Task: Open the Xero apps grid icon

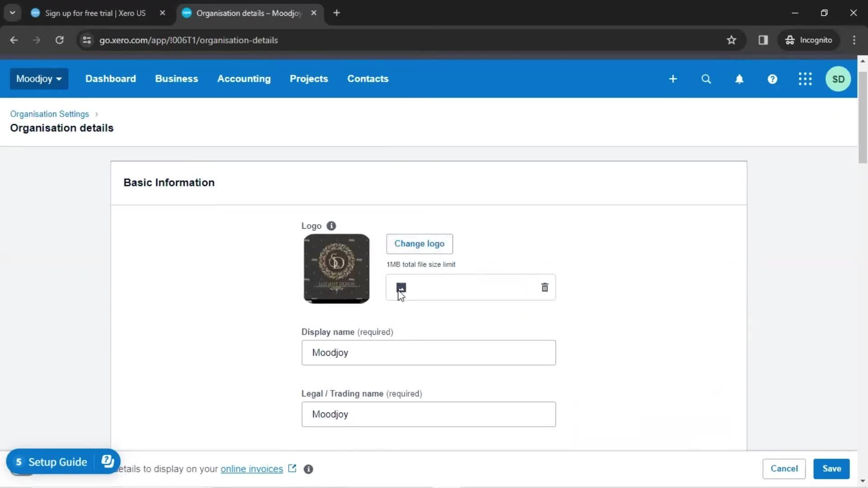Action: pyautogui.click(x=805, y=79)
